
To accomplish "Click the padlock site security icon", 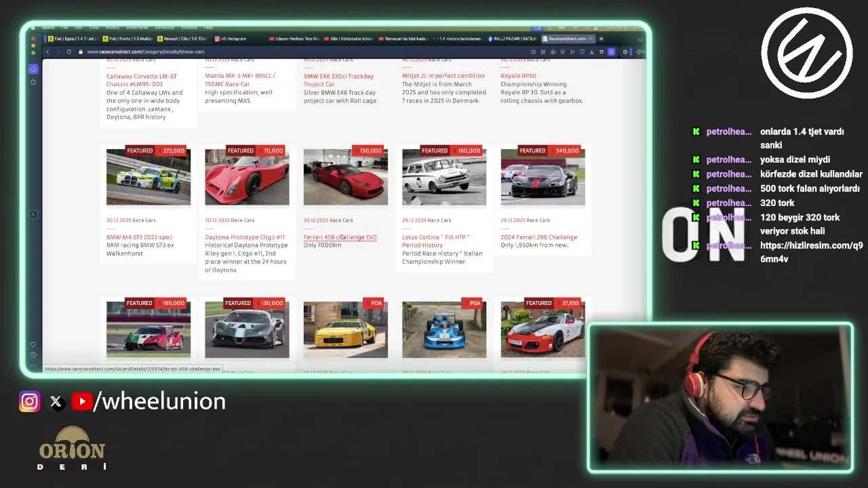I will point(81,52).
